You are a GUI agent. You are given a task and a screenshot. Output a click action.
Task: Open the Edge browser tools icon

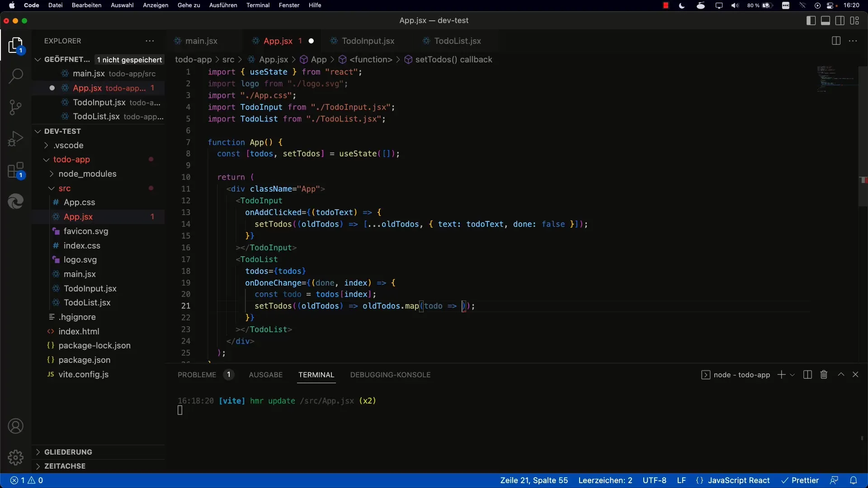click(x=15, y=201)
